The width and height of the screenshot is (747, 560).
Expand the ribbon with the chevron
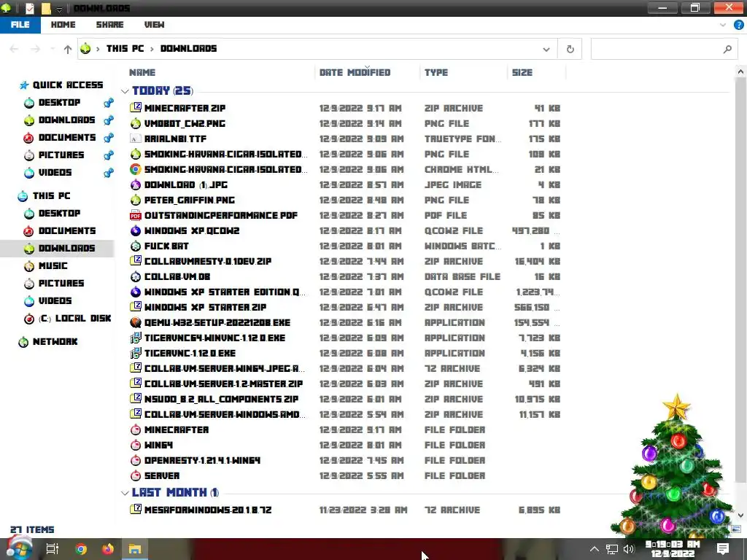pyautogui.click(x=723, y=25)
